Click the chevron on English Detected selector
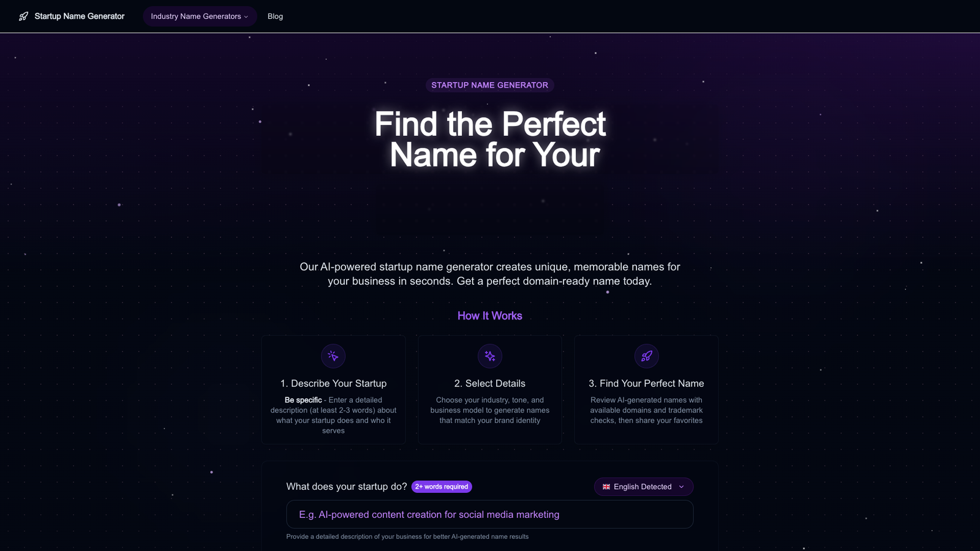Screen dimensions: 980x551 tap(682, 487)
